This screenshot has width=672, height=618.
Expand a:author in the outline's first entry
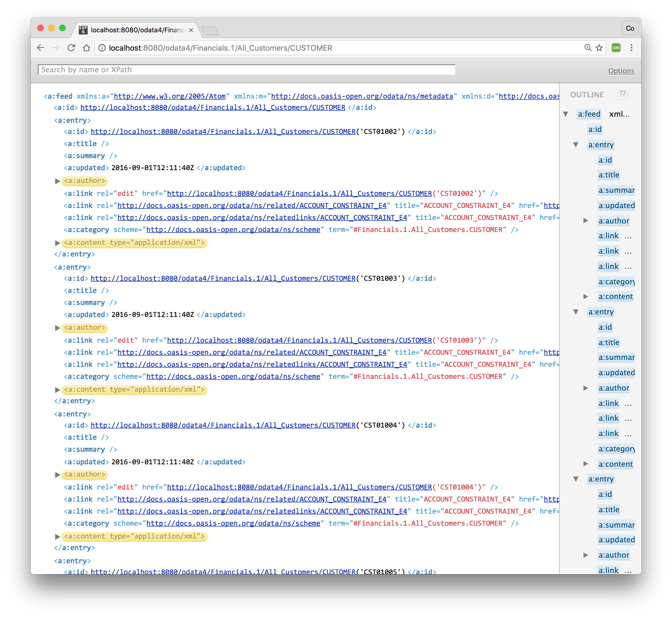586,220
